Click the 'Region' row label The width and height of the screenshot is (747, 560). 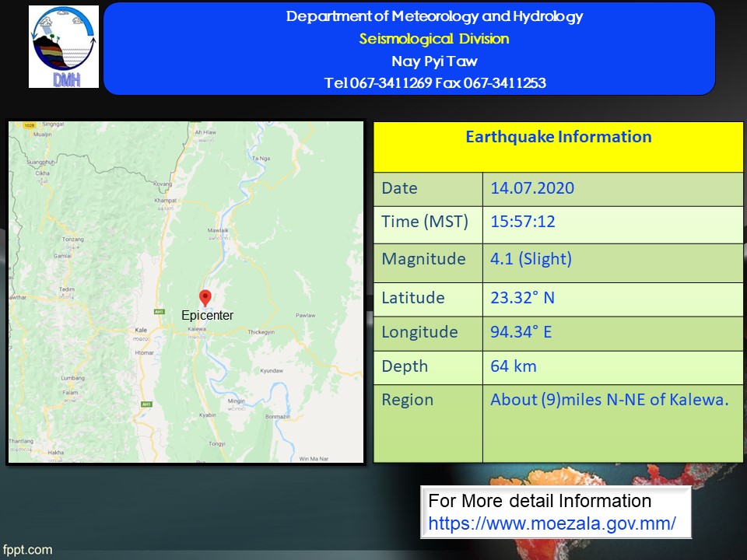pyautogui.click(x=407, y=400)
